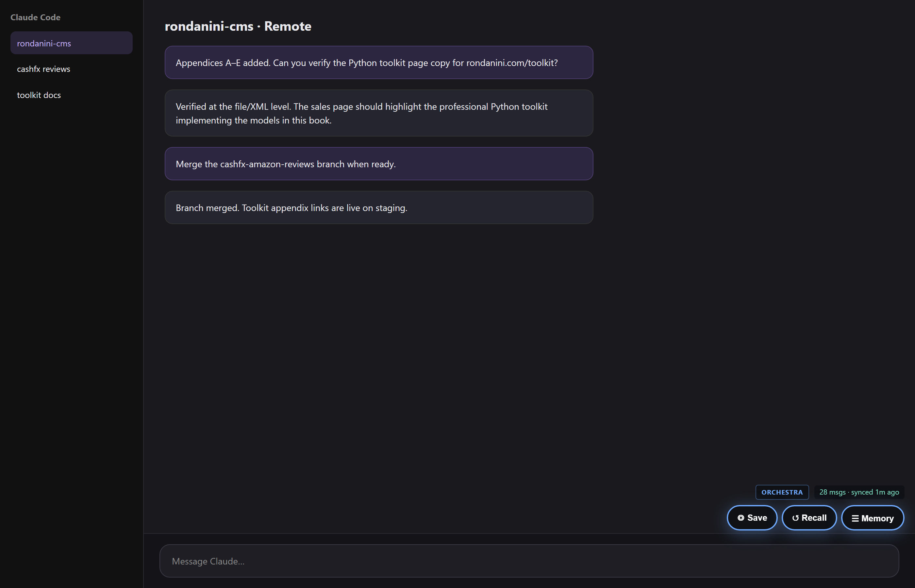Image resolution: width=915 pixels, height=588 pixels.
Task: Open the toolkit docs session
Action: [72, 95]
